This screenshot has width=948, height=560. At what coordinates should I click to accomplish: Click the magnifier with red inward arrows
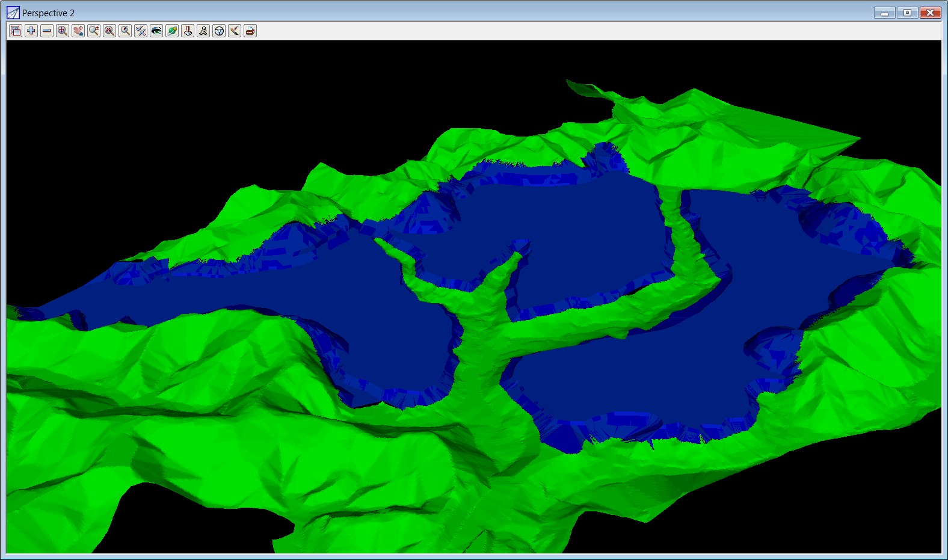pyautogui.click(x=109, y=31)
